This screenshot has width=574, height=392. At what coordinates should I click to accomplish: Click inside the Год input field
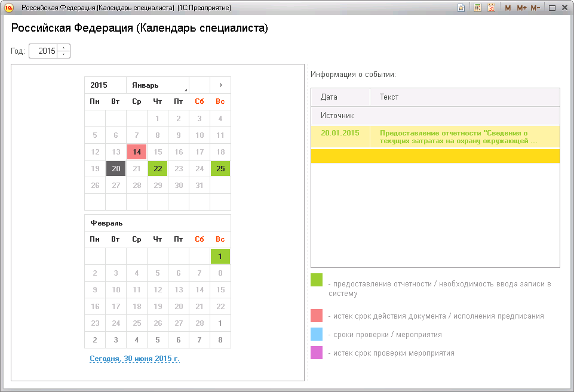(42, 51)
